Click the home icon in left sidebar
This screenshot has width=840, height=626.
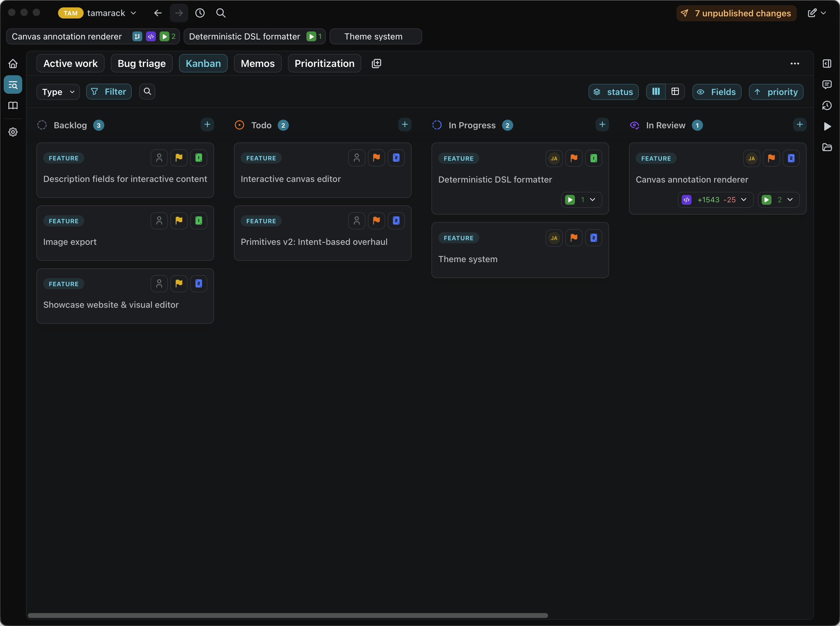pyautogui.click(x=13, y=64)
